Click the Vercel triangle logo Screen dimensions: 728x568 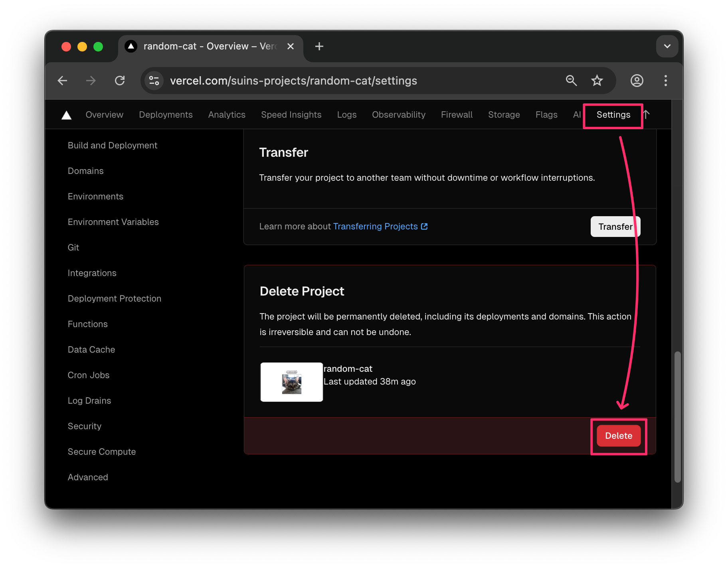[x=66, y=115]
